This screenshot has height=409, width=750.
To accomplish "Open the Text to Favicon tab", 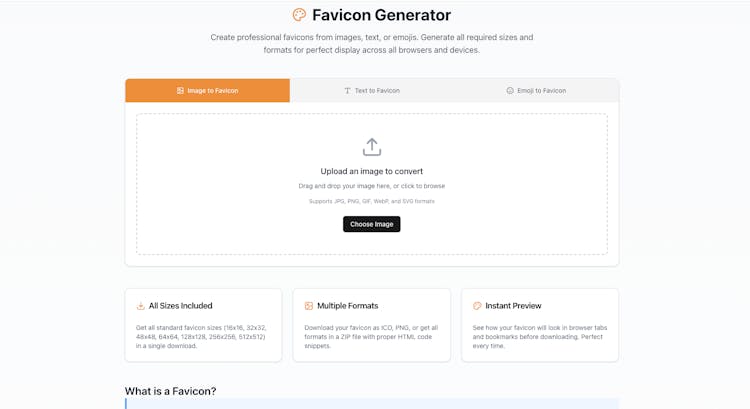I will (x=372, y=91).
